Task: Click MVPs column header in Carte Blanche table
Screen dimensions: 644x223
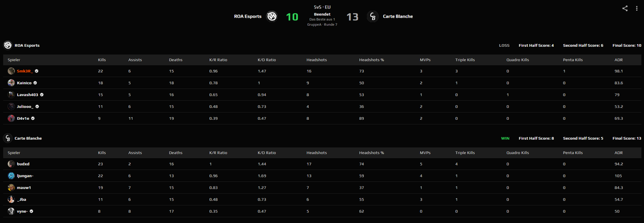Action: pos(425,153)
